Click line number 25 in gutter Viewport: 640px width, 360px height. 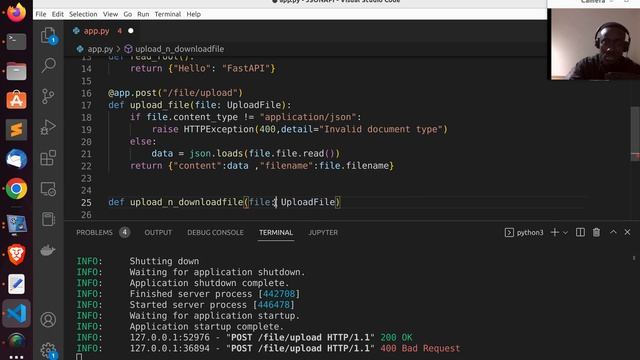86,202
